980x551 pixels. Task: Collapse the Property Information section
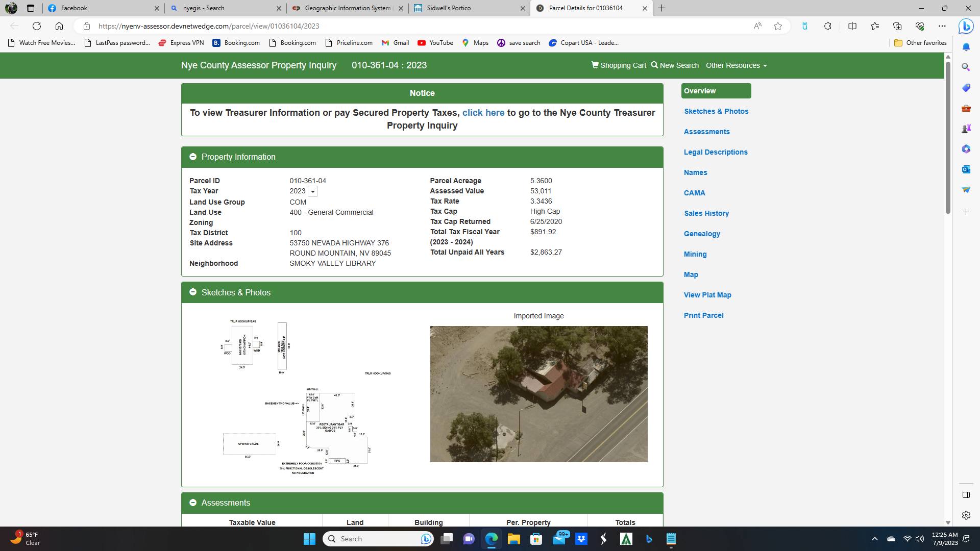pos(193,157)
